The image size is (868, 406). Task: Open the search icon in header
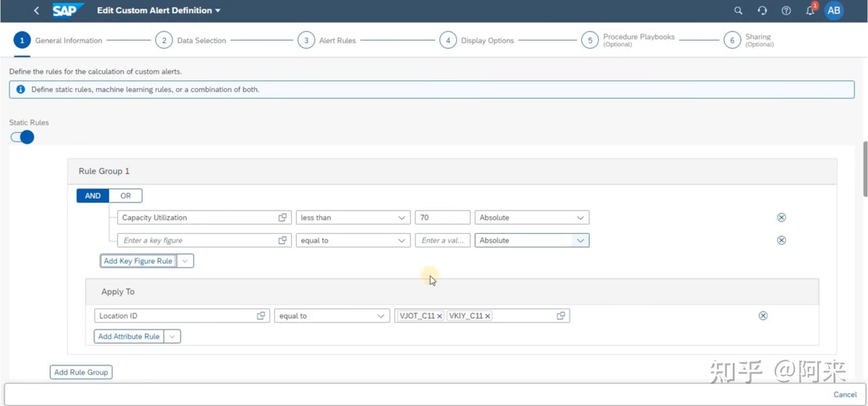[x=738, y=11]
